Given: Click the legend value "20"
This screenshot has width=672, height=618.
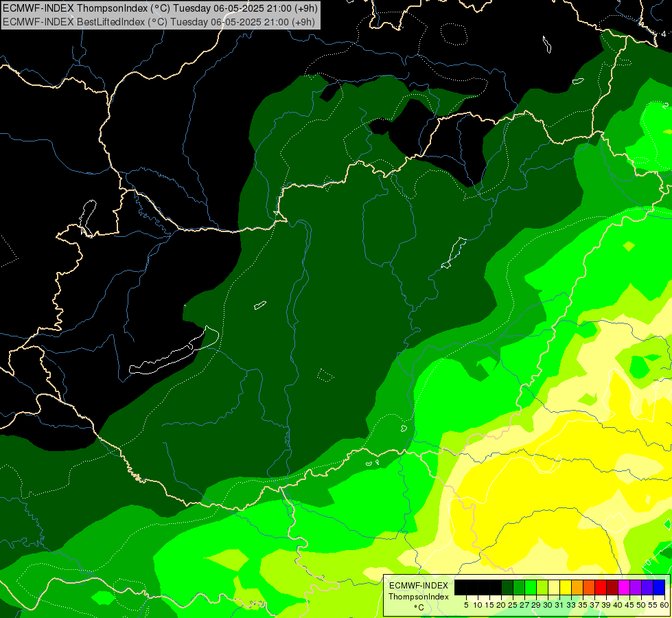Looking at the screenshot, I should (501, 605).
